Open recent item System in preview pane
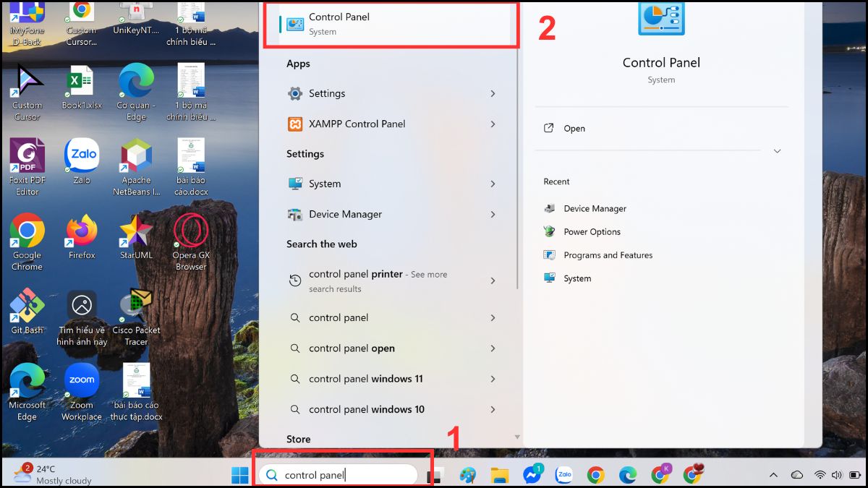 567,278
